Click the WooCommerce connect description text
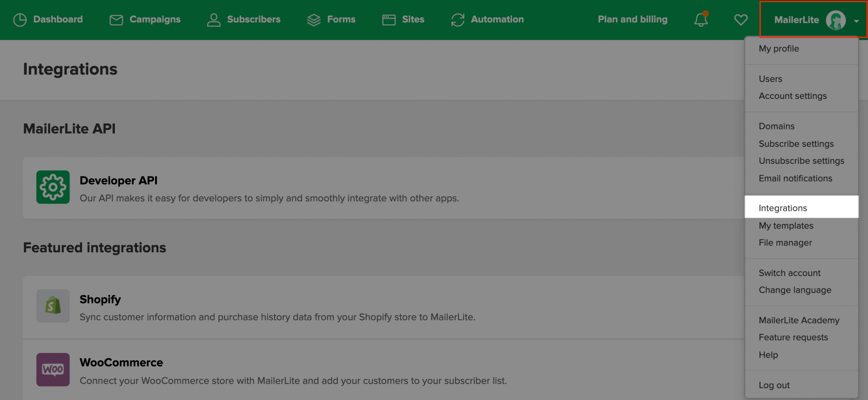Screen dimensions: 868x400 [293, 381]
